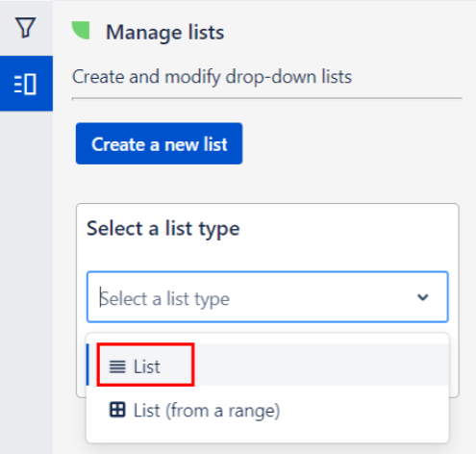Click the blue selection bar beside List
Image resolution: width=476 pixels, height=454 pixels.
pyautogui.click(x=88, y=365)
